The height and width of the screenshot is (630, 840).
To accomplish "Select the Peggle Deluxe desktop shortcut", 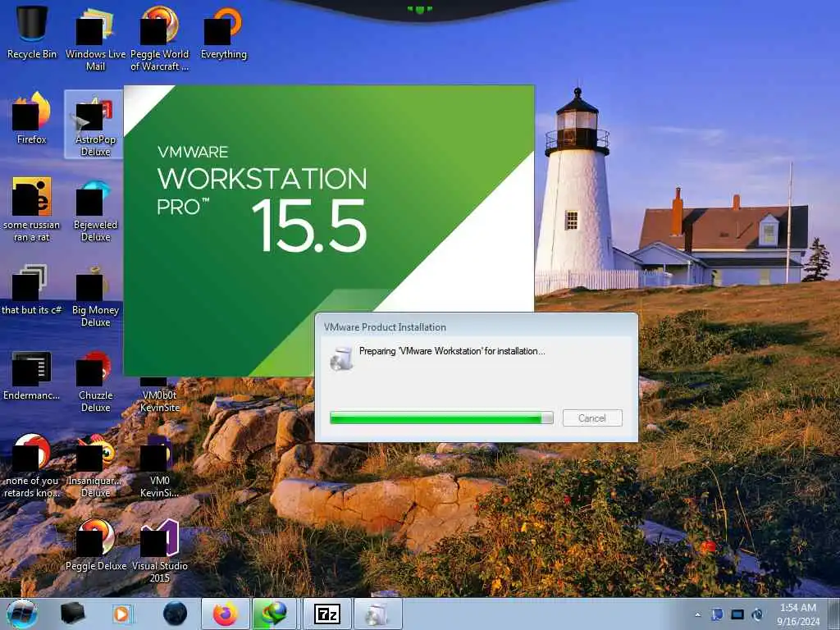I will pyautogui.click(x=95, y=545).
